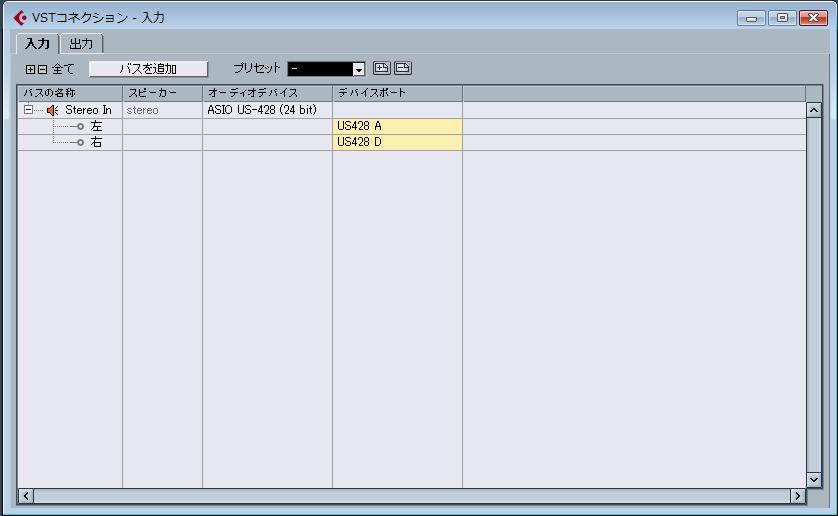Open the ASIO US-428 (24 bit) device cell
Viewport: 838px width, 516px height.
tap(267, 110)
